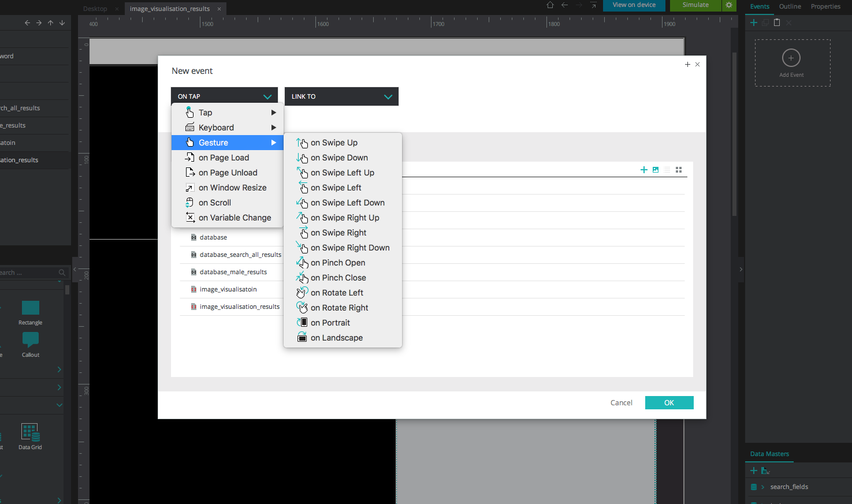Choose on Swipe Up gesture
852x504 pixels.
[x=334, y=143]
